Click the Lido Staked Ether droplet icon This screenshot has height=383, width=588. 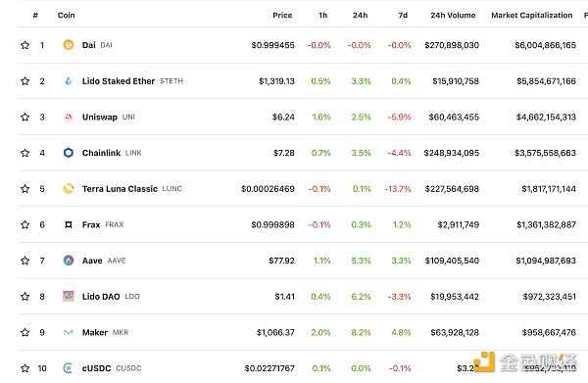click(69, 81)
